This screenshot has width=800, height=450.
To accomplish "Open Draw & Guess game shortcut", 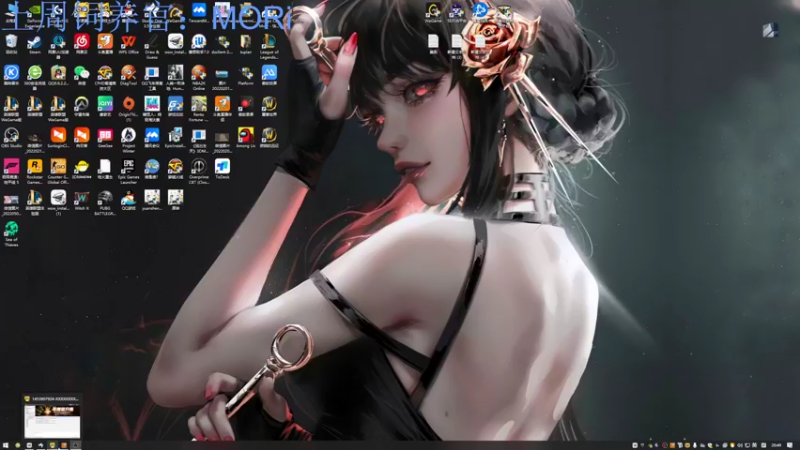I will 152,45.
